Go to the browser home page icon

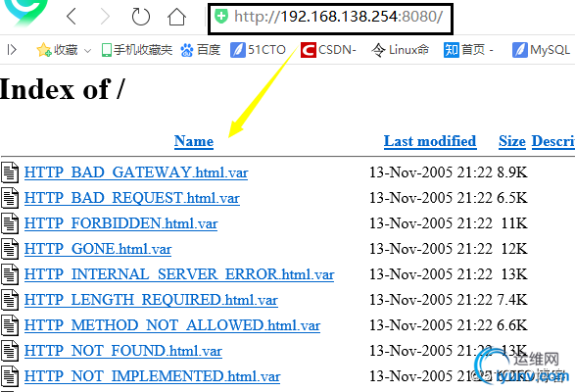coord(176,17)
